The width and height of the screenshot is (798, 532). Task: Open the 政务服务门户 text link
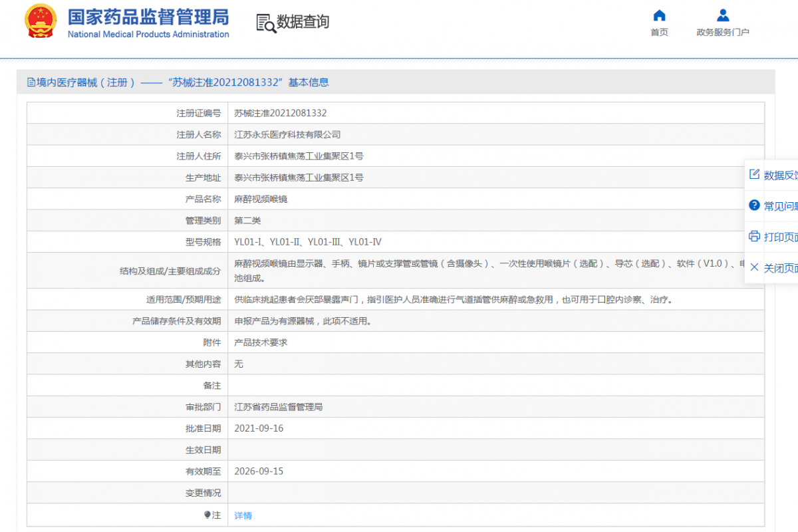tap(723, 33)
